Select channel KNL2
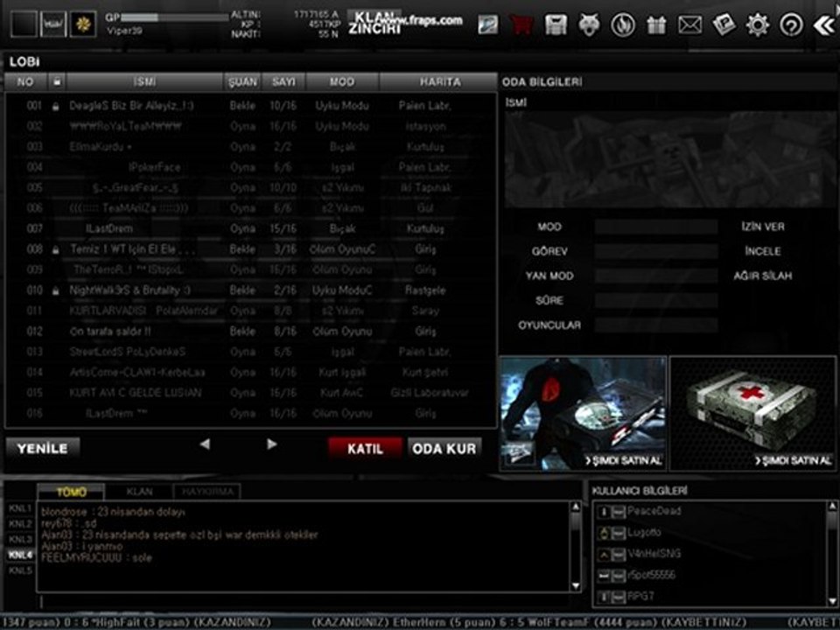Viewport: 840px width, 630px height. point(20,524)
